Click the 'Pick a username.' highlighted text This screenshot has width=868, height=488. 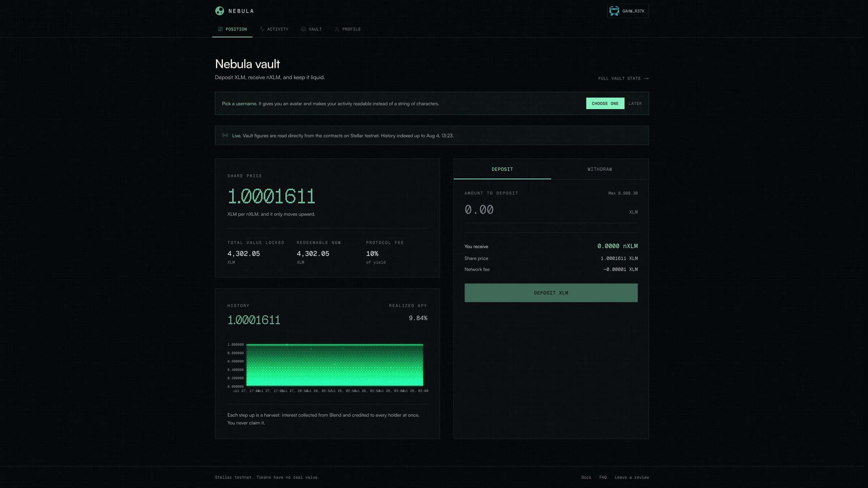click(x=239, y=104)
